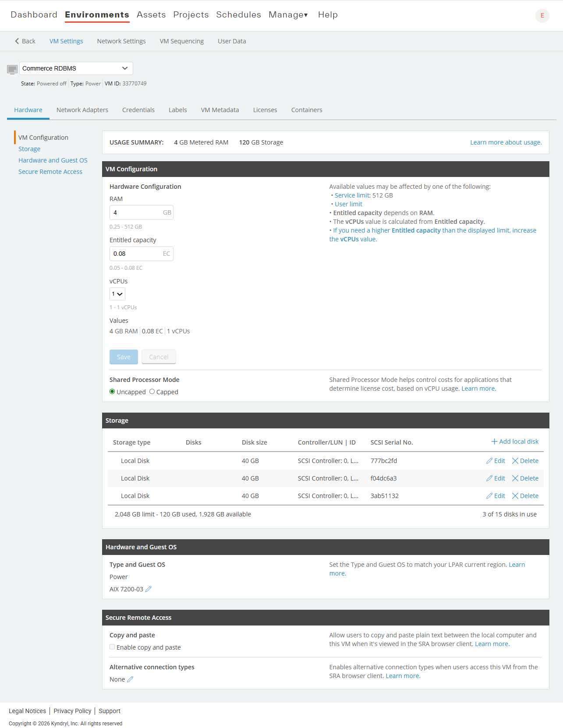The image size is (563, 728).
Task: Switch to the VM Settings section
Action: click(66, 41)
